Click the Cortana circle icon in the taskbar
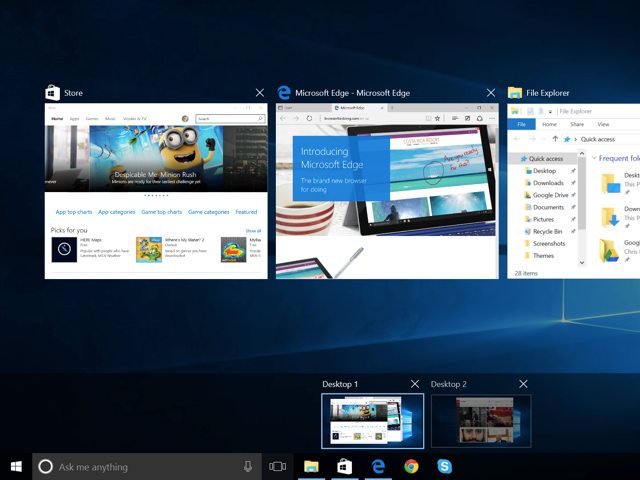The image size is (640, 480). (x=45, y=467)
